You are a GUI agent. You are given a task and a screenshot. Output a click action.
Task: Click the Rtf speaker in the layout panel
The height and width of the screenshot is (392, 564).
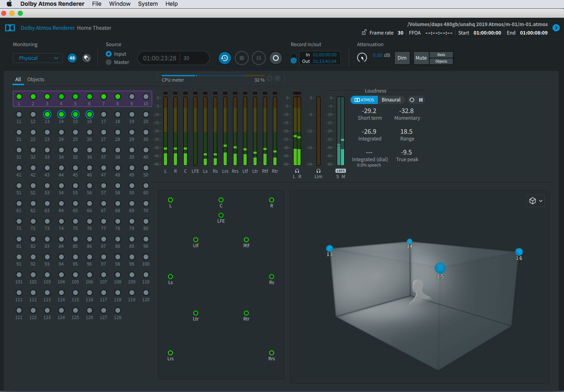246,240
